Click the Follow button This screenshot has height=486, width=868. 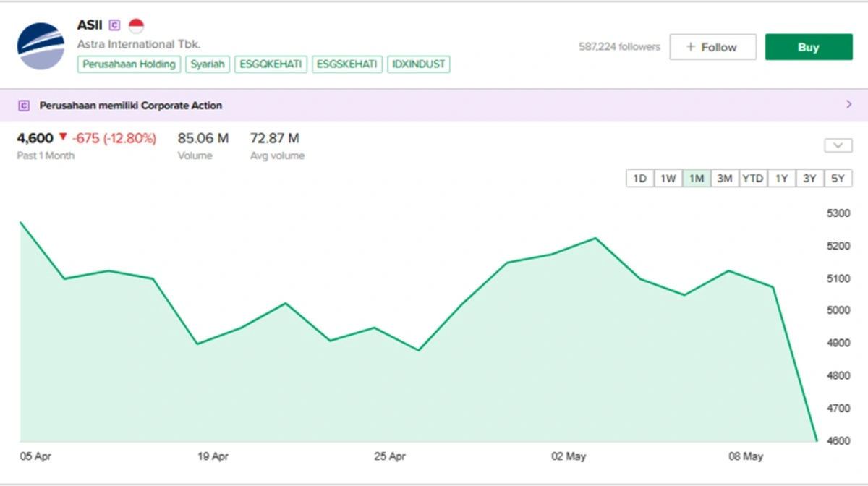tap(712, 47)
